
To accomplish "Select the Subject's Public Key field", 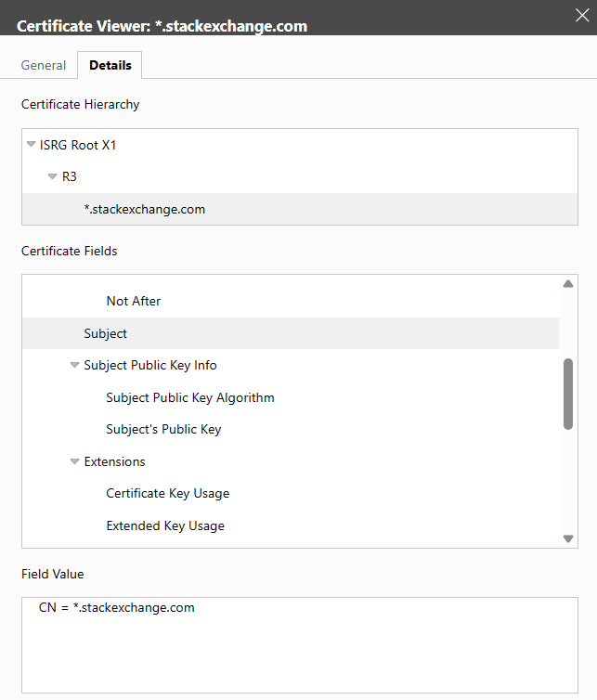I will [163, 429].
